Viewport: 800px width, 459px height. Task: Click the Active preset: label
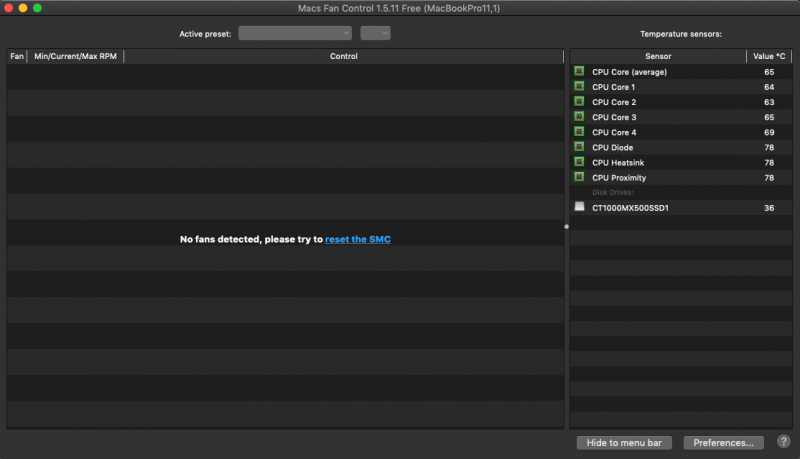pyautogui.click(x=205, y=34)
